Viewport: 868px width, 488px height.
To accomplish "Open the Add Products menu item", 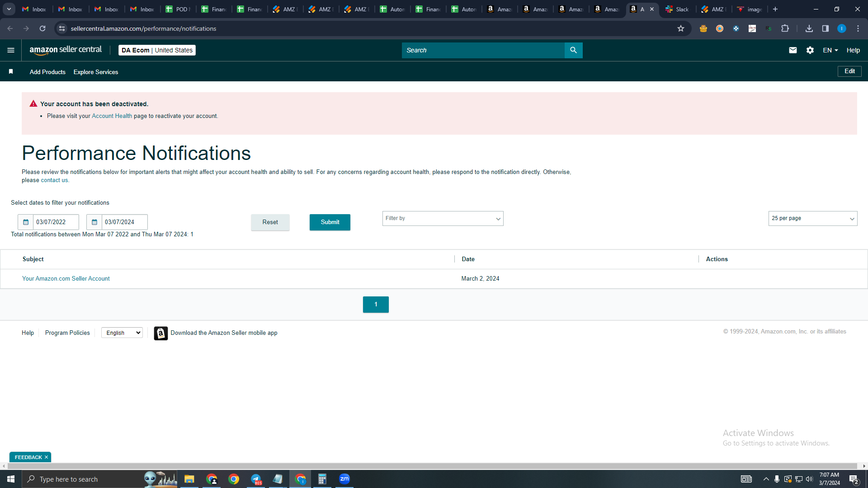I will point(47,72).
